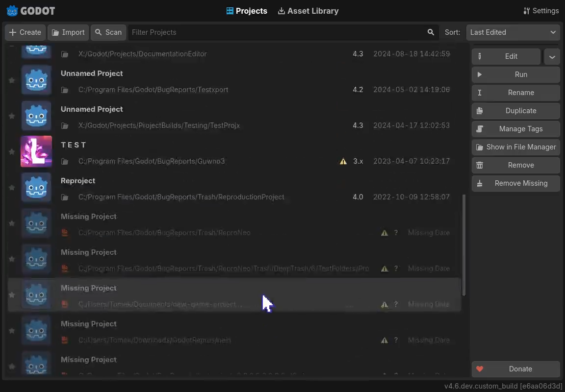Click the Manage Tags button
The width and height of the screenshot is (565, 392).
tap(515, 129)
